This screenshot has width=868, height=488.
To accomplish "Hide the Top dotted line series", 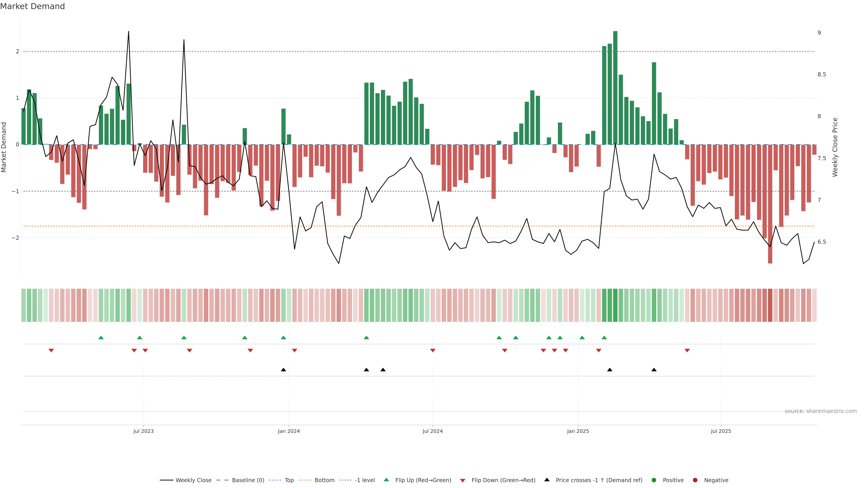I will (289, 480).
